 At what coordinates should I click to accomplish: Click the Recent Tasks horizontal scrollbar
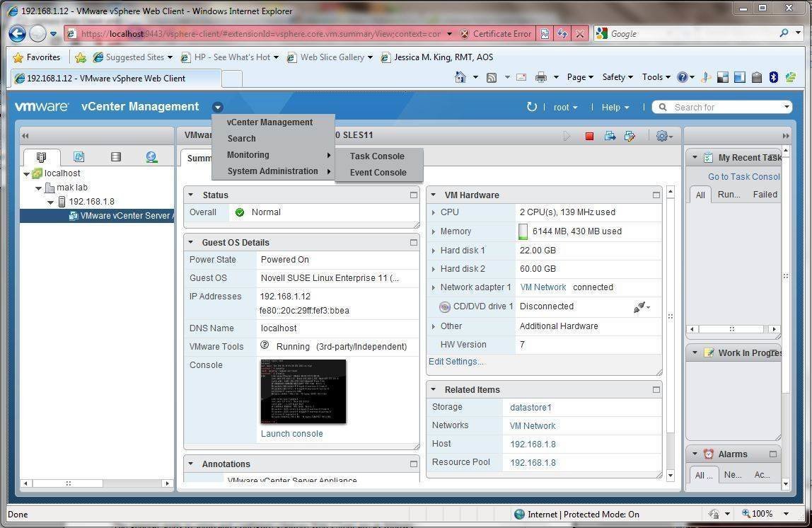(x=731, y=329)
